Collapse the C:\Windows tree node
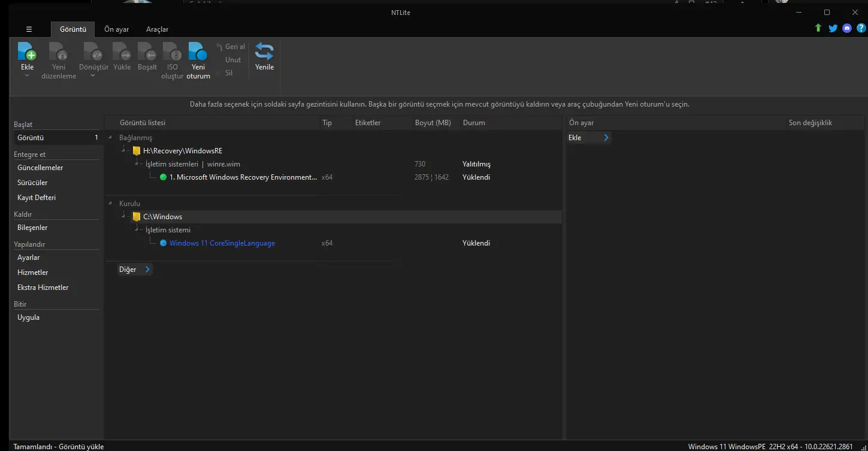Screen dimensions: 868x451 coord(123,217)
